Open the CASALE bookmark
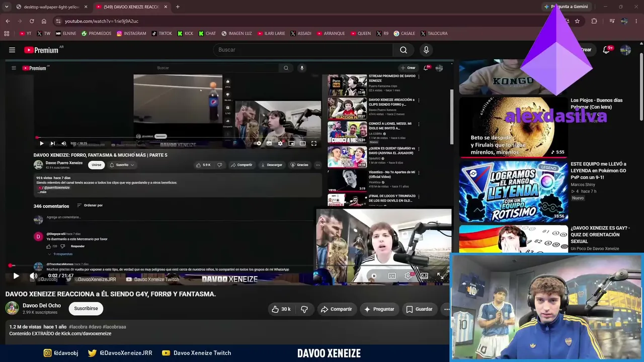 pos(405,34)
